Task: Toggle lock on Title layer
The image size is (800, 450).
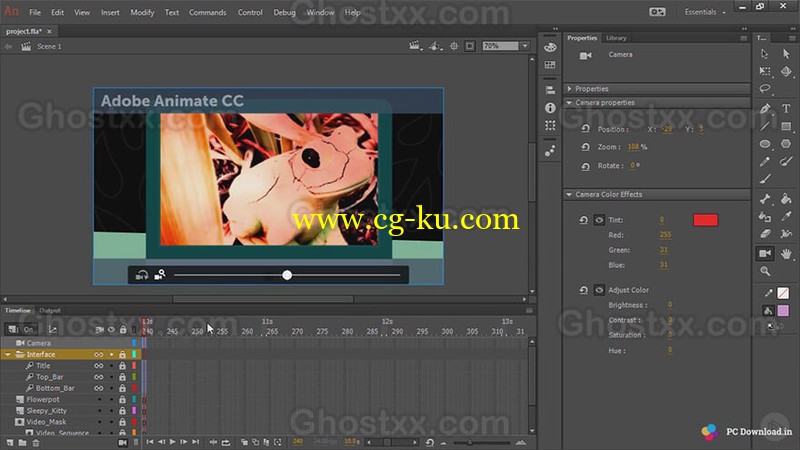Action: pos(122,366)
